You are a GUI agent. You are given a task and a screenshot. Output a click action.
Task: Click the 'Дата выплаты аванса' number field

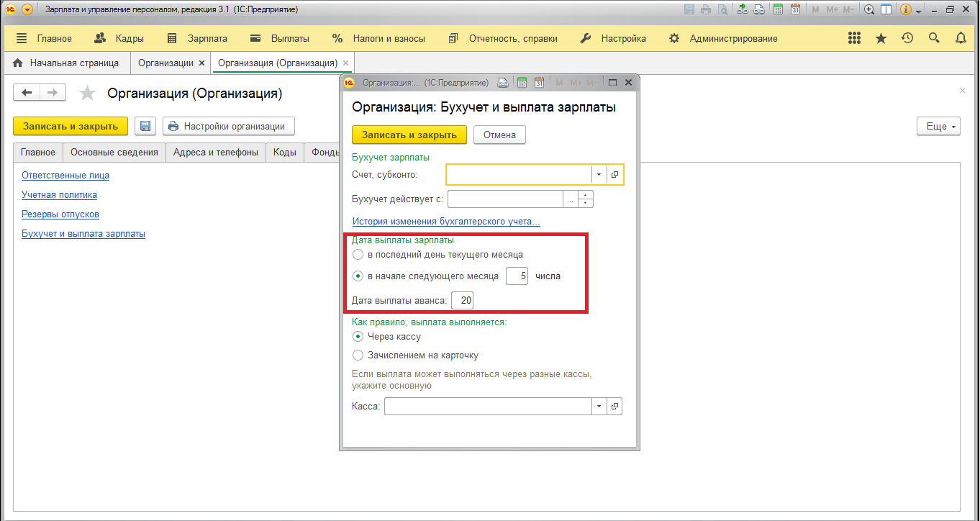(x=463, y=301)
